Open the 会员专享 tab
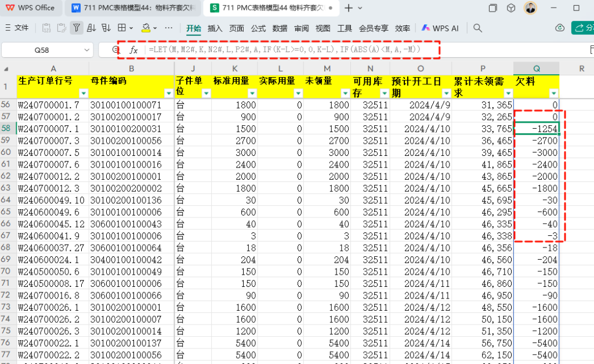The width and height of the screenshot is (594, 364). tap(374, 28)
